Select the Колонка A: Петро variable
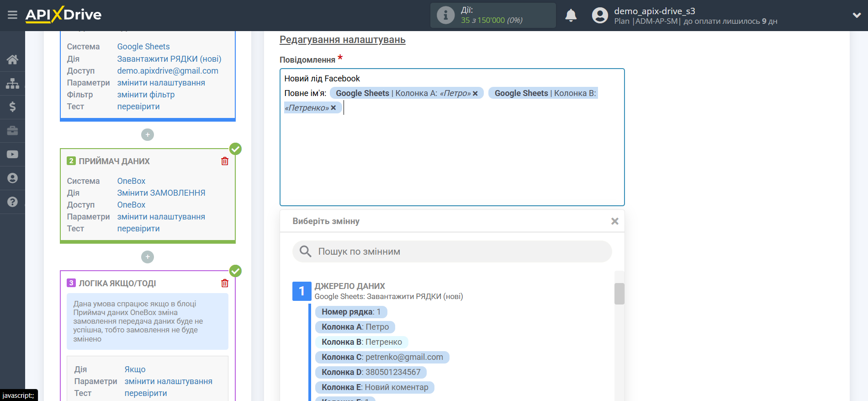 pos(355,327)
